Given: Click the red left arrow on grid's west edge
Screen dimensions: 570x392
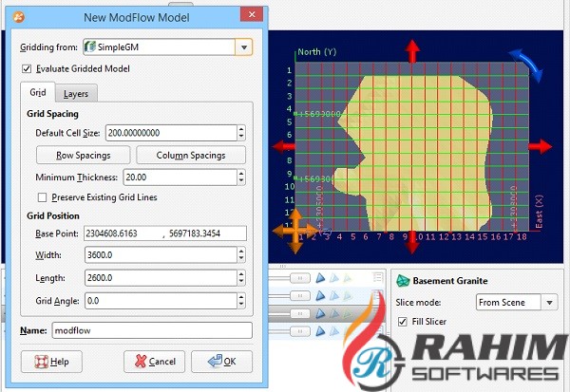Looking at the screenshot, I should click(284, 146).
